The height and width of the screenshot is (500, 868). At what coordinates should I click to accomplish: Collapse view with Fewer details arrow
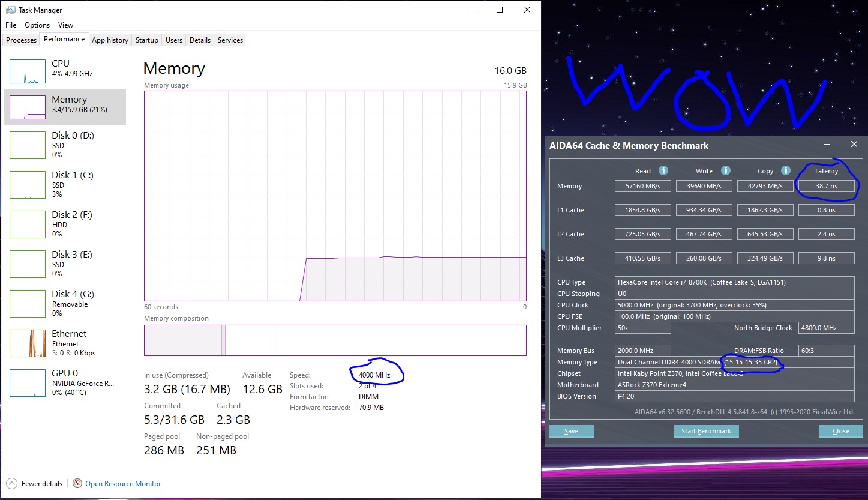coord(11,483)
